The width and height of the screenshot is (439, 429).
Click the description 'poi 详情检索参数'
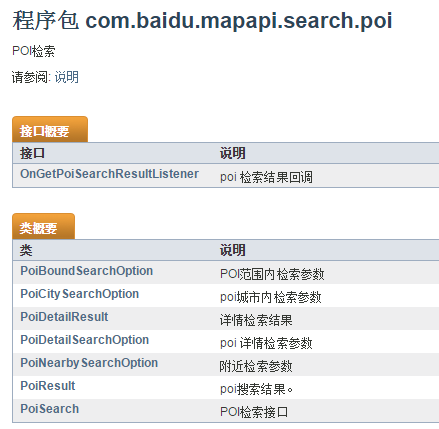pyautogui.click(x=266, y=343)
